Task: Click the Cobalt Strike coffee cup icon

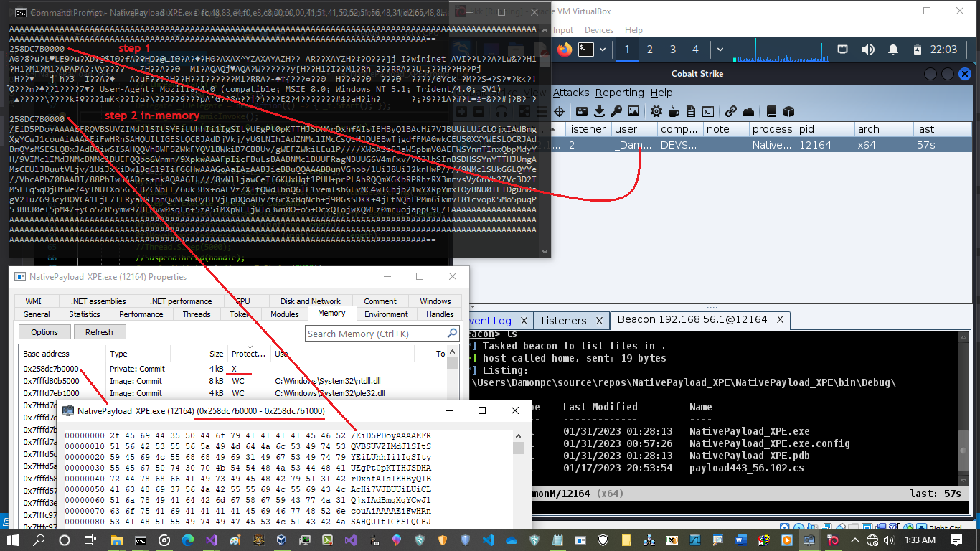Action: click(x=673, y=111)
